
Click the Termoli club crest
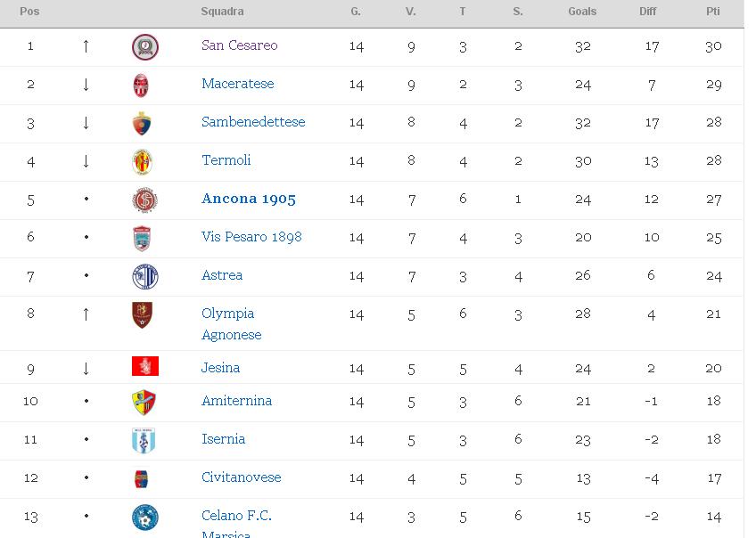(x=143, y=162)
